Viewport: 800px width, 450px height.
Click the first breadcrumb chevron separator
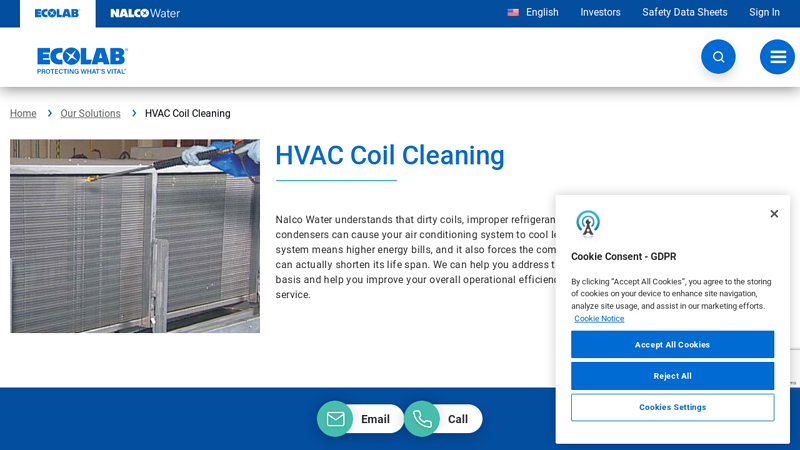[x=49, y=113]
